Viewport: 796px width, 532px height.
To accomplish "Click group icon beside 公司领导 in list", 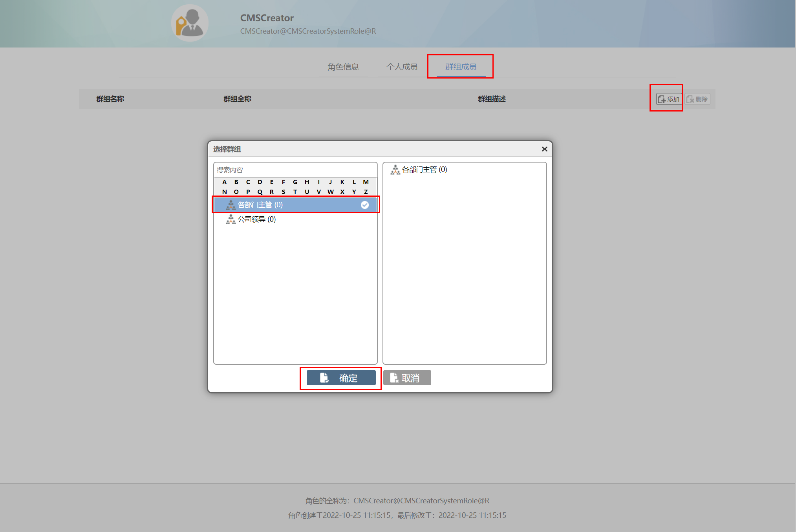I will point(231,219).
